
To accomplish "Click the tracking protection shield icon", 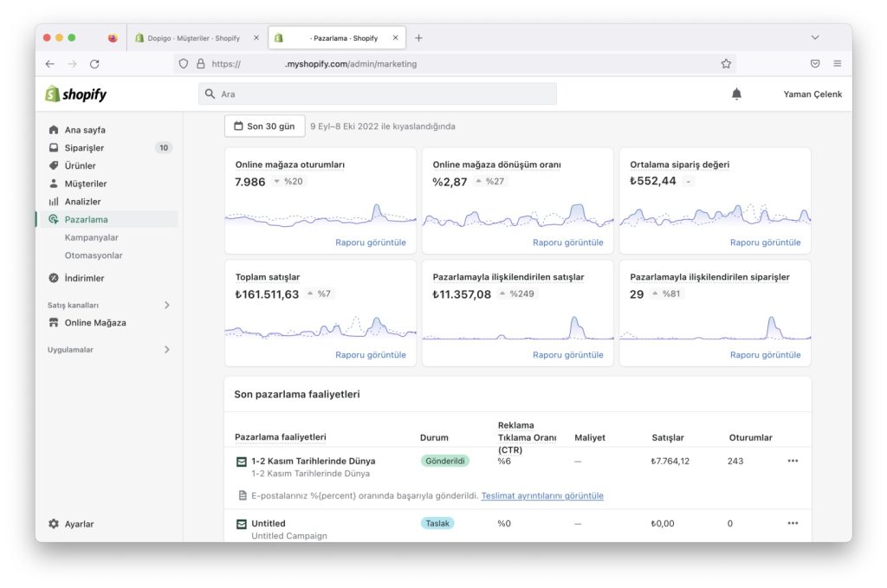I will click(184, 64).
